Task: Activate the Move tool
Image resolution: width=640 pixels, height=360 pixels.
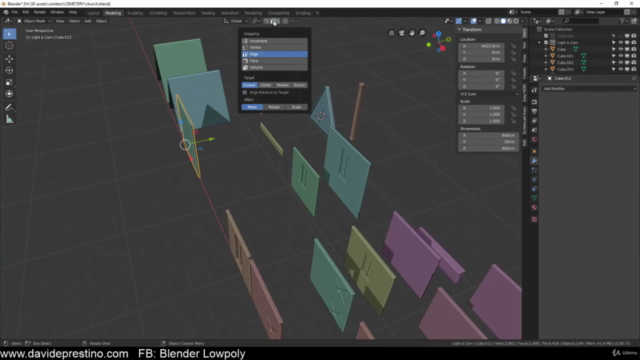Action: (9, 59)
